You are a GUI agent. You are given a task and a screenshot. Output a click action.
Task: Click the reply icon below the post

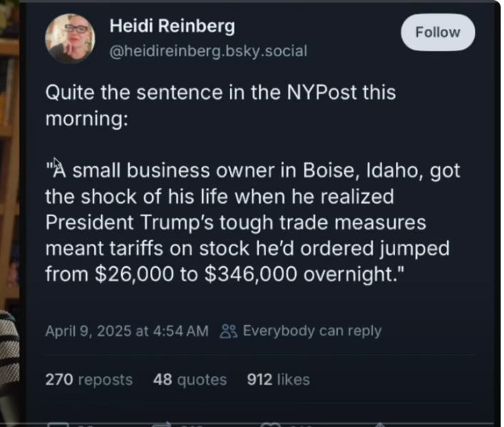click(x=57, y=424)
